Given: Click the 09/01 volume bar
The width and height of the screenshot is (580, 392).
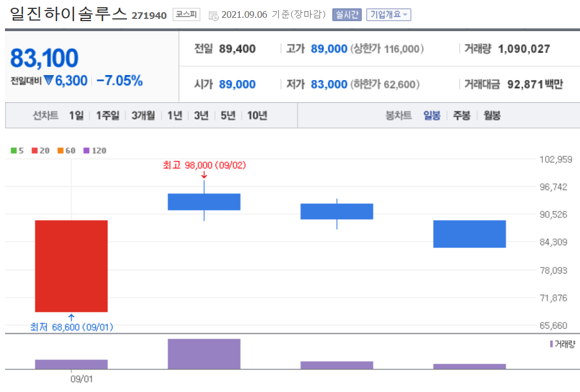Looking at the screenshot, I should point(71,364).
